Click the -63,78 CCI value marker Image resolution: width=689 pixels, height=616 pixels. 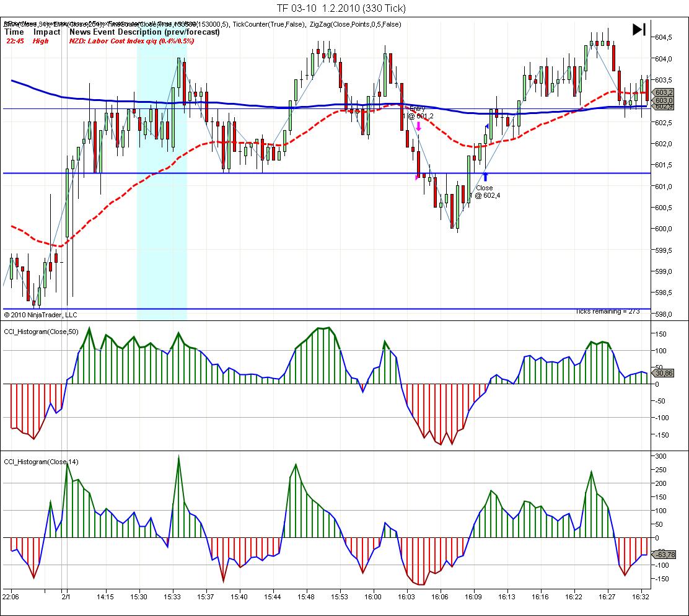[664, 554]
